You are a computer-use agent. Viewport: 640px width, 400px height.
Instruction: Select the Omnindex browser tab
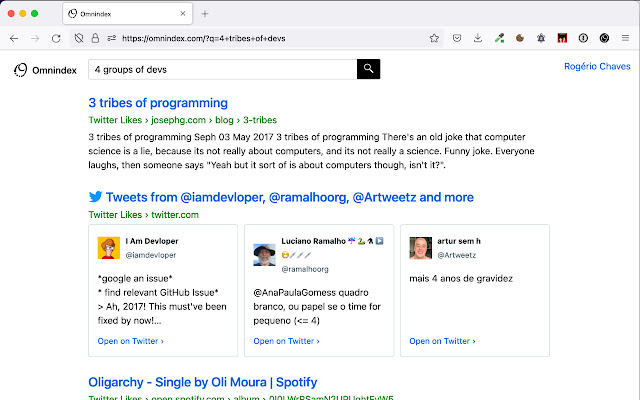coord(127,14)
